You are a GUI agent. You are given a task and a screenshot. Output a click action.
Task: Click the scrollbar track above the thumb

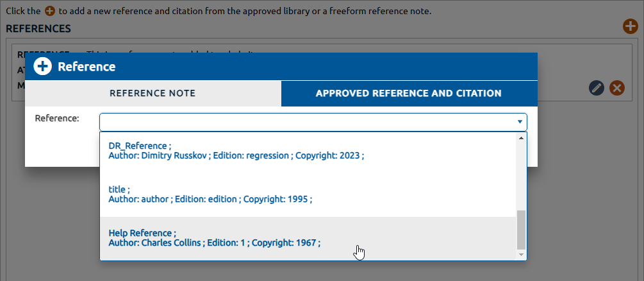tap(521, 173)
